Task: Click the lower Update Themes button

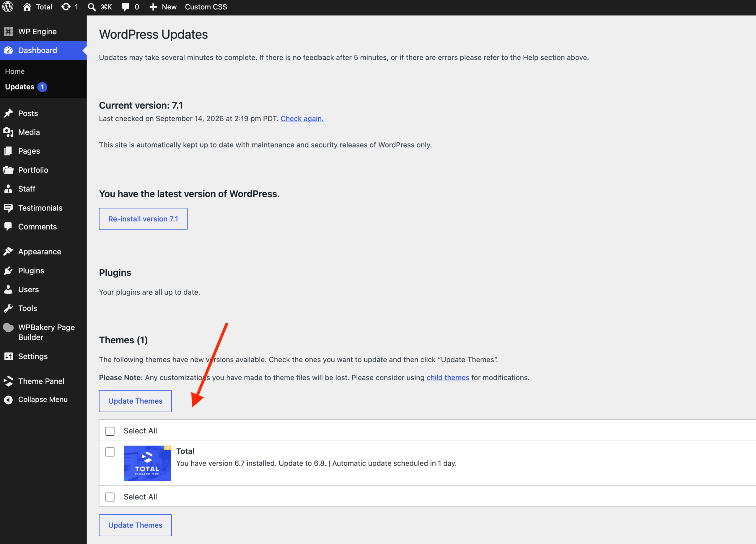Action: tap(135, 525)
